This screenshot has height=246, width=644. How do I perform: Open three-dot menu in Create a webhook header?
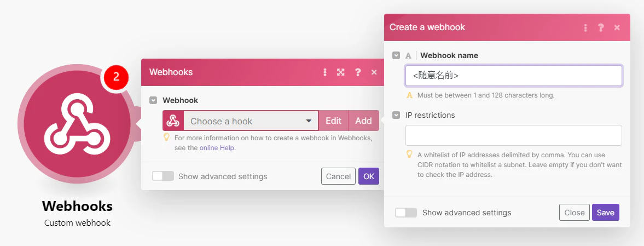[x=585, y=27]
